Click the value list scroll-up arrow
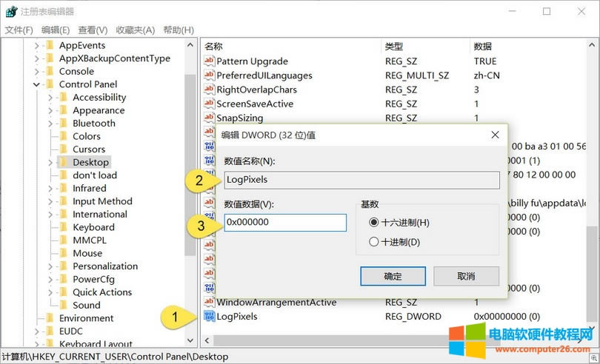 pos(592,45)
